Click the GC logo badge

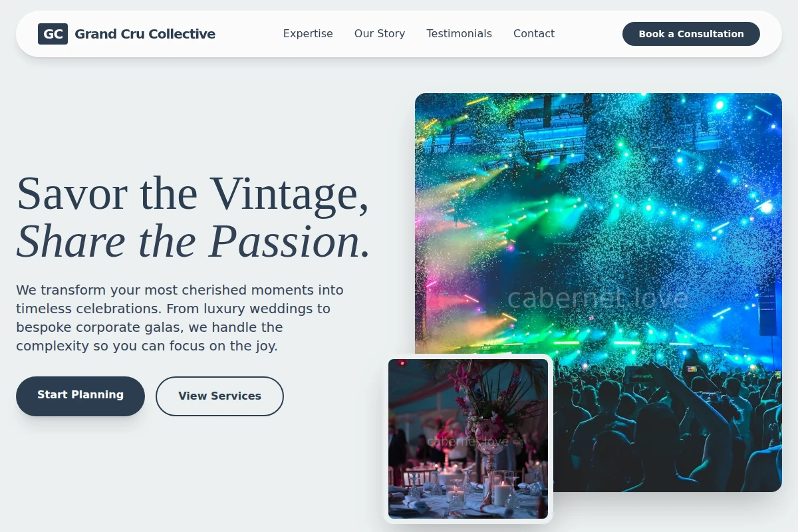tap(53, 34)
